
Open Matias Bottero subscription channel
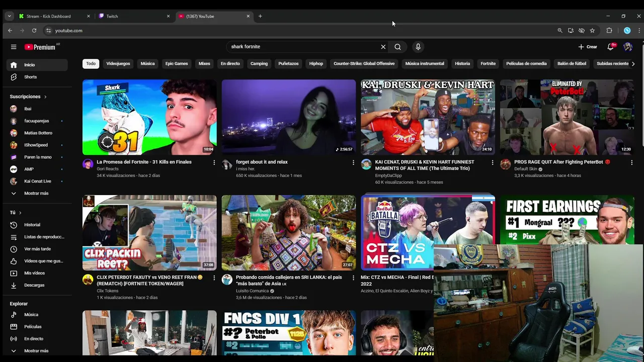37,133
